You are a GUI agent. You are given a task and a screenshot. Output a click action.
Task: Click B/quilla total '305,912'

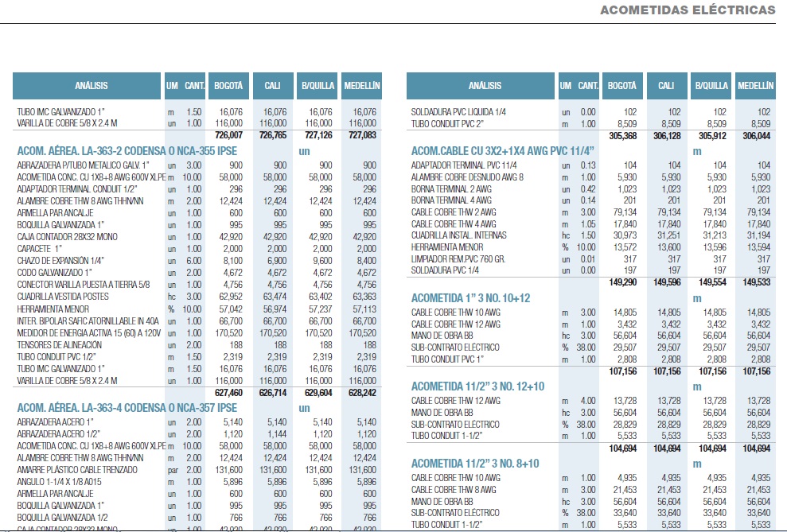pos(712,137)
